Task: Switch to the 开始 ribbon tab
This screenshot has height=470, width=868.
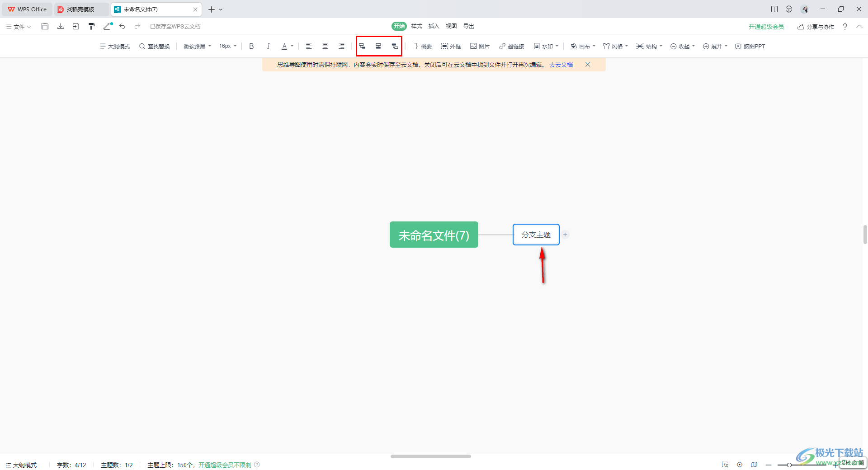Action: click(399, 26)
